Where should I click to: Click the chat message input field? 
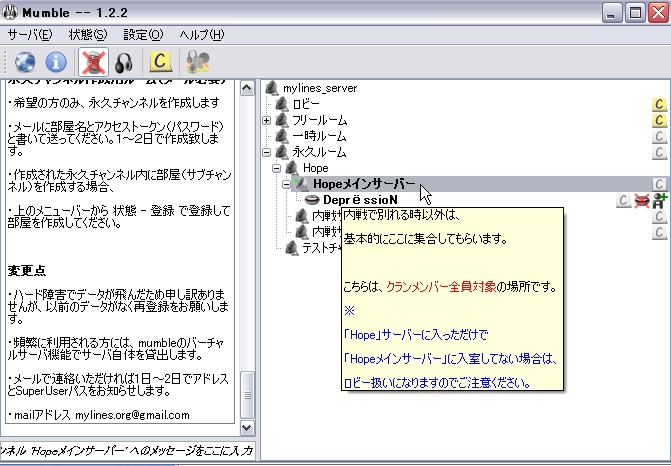tap(128, 450)
